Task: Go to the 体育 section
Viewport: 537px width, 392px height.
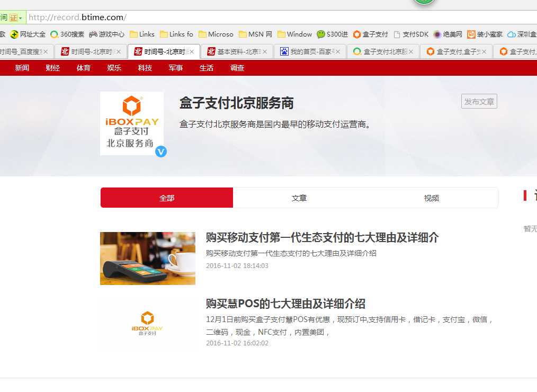Action: pos(84,68)
